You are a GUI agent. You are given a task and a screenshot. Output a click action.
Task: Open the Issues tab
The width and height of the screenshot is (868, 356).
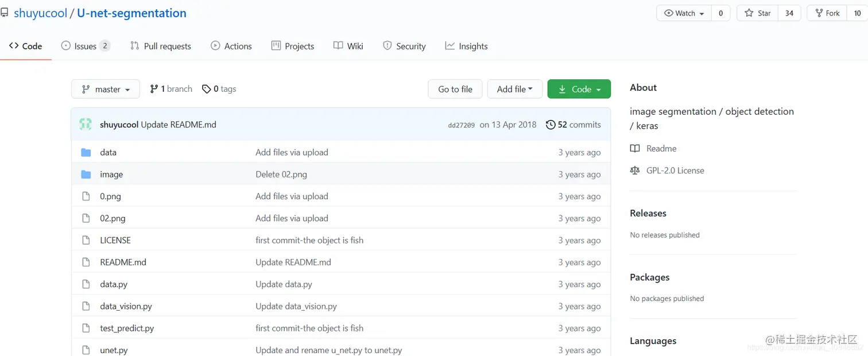point(86,46)
